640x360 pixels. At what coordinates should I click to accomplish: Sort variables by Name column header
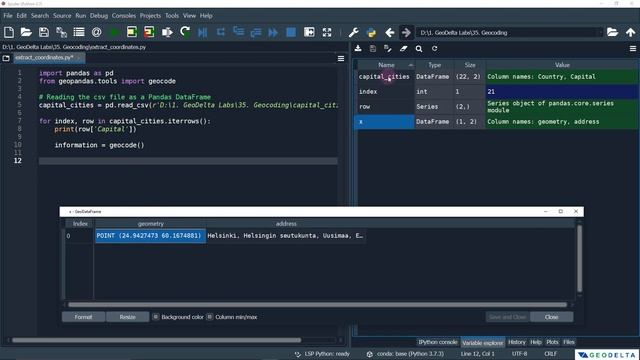pyautogui.click(x=386, y=65)
